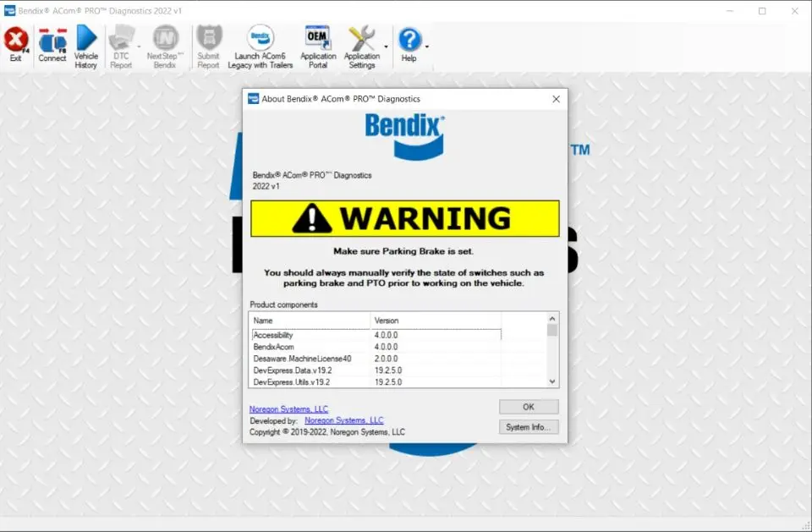Open the top Noregon Systems, LLC link

click(288, 409)
